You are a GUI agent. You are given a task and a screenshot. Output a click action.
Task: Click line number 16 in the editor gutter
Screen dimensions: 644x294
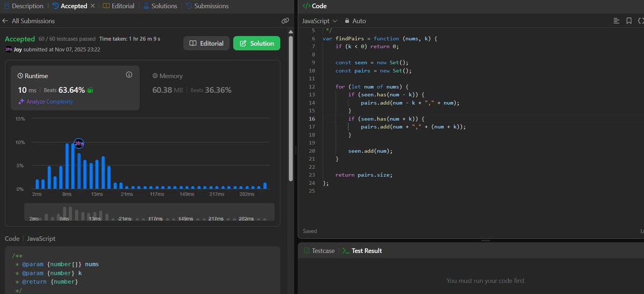pyautogui.click(x=312, y=119)
